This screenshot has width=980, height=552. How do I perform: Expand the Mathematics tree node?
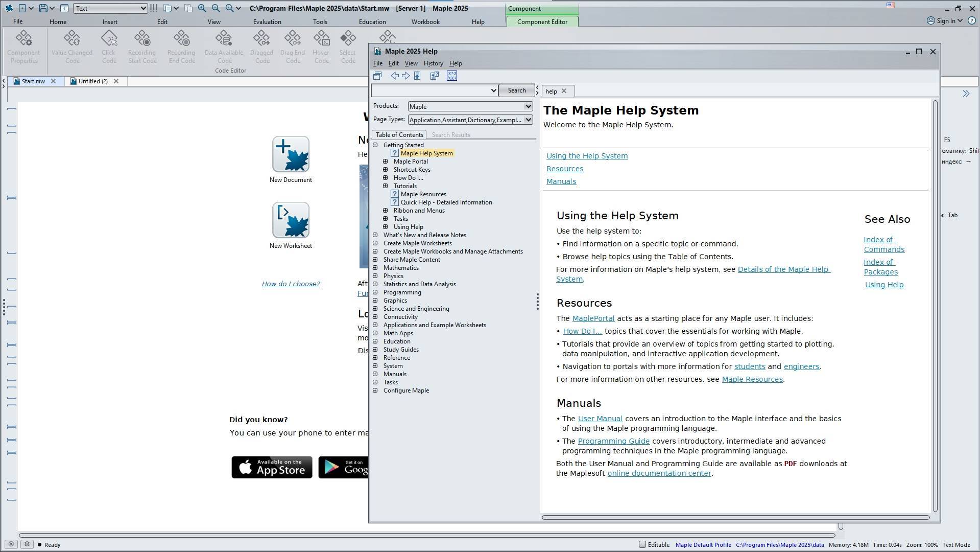tap(375, 268)
